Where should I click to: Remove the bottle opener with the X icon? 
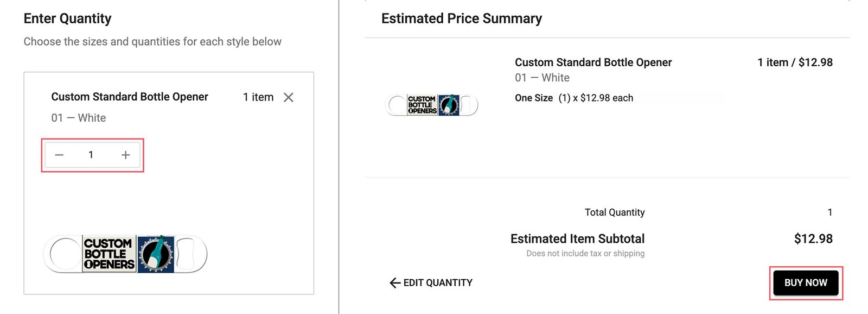coord(289,98)
